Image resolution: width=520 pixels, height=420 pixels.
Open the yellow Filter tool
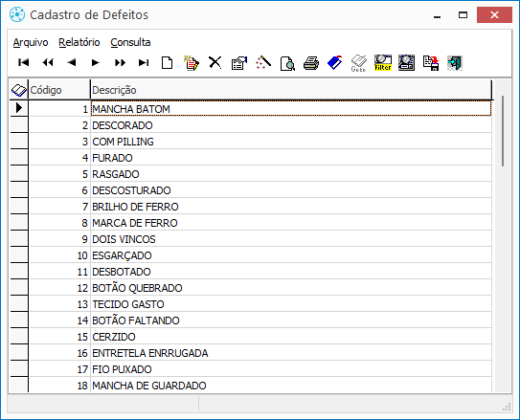383,63
